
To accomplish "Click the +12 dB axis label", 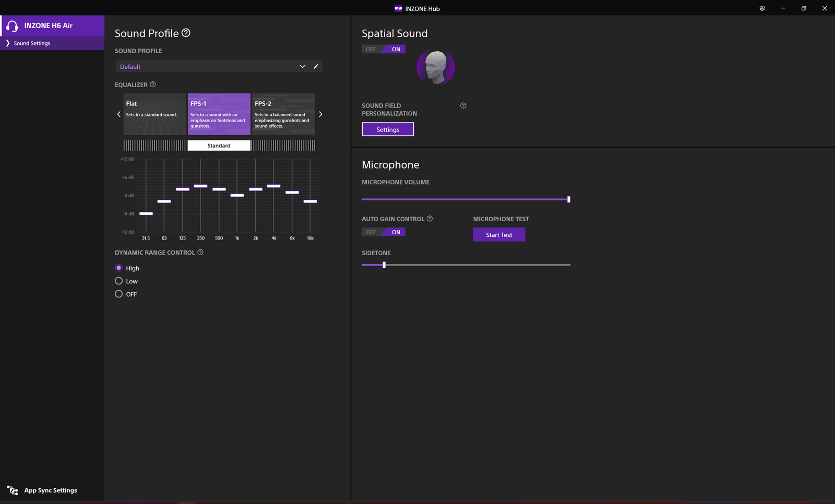I will [x=127, y=159].
